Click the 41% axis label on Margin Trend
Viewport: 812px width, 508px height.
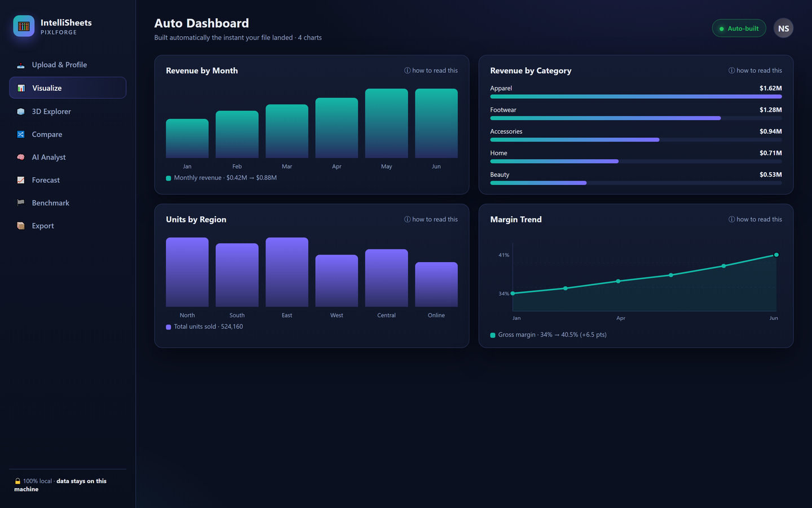coord(504,255)
